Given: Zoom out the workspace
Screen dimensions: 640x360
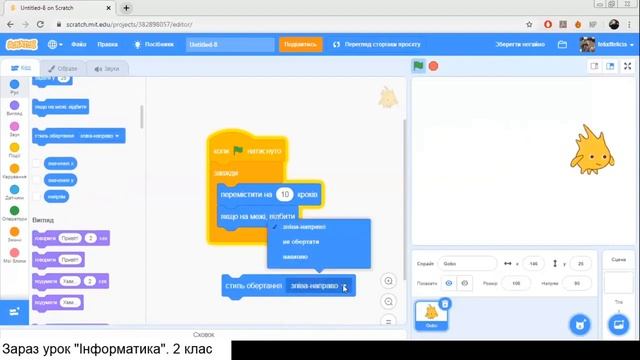Looking at the screenshot, I should coord(388,302).
